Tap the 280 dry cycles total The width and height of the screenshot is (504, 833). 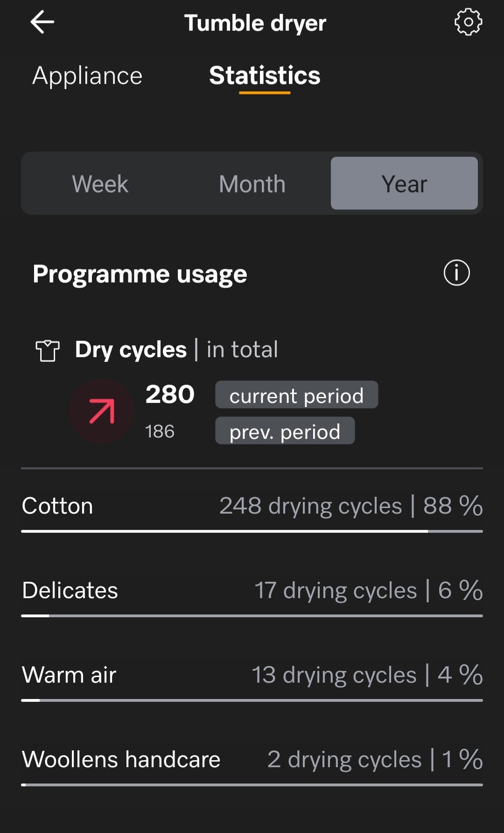coord(170,395)
